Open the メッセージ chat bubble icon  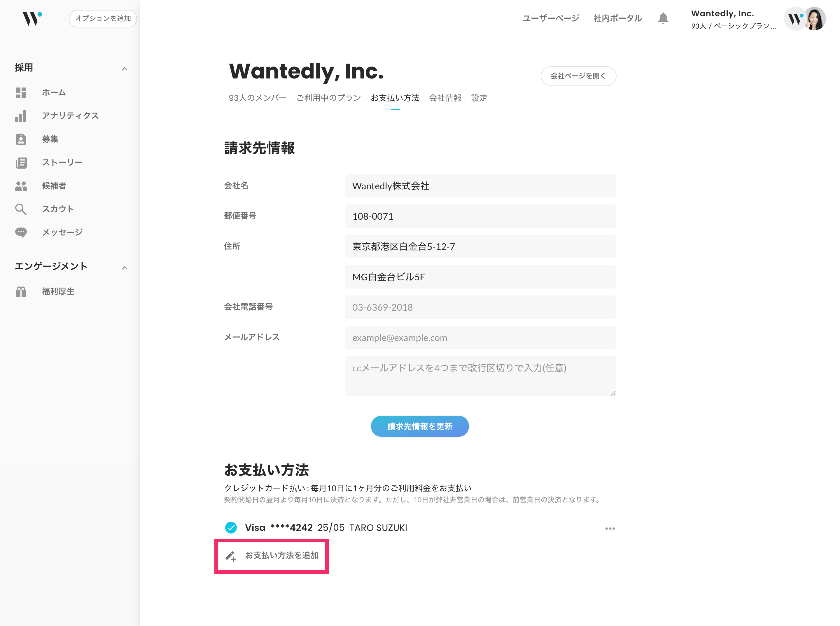21,232
